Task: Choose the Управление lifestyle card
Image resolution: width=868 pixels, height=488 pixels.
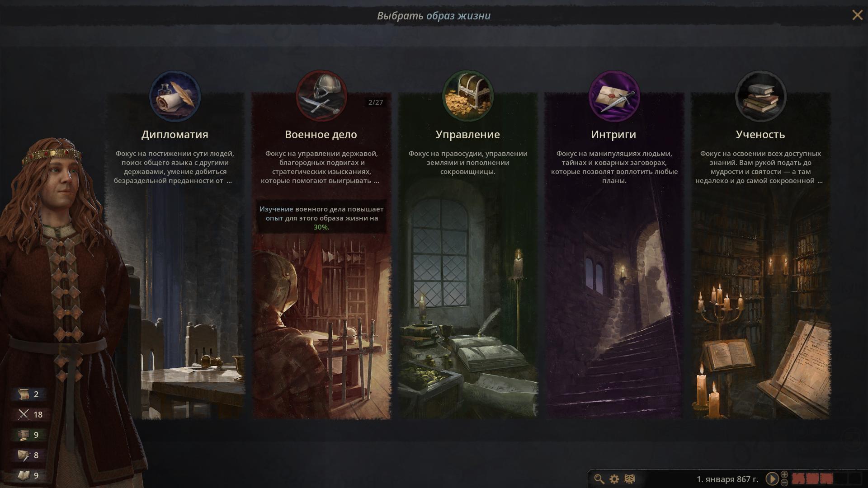Action: click(468, 256)
